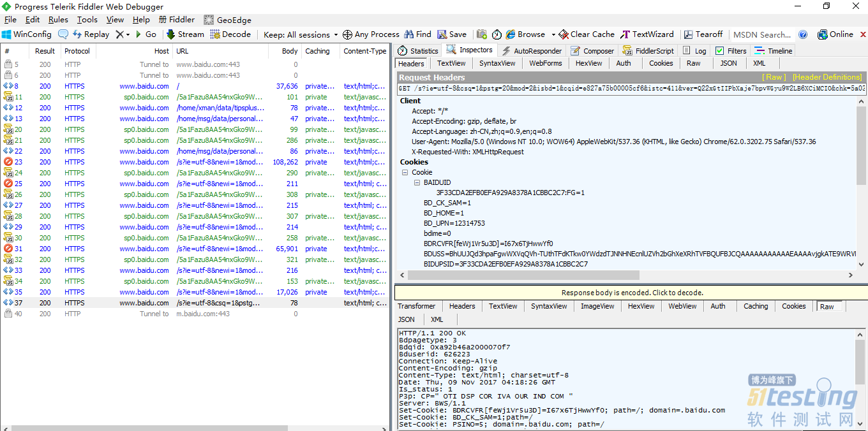Image resolution: width=868 pixels, height=431 pixels.
Task: Click the Online status indicator
Action: point(835,34)
